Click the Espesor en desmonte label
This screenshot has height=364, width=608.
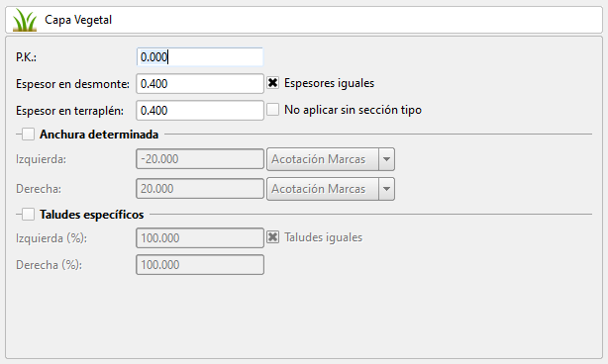(72, 84)
